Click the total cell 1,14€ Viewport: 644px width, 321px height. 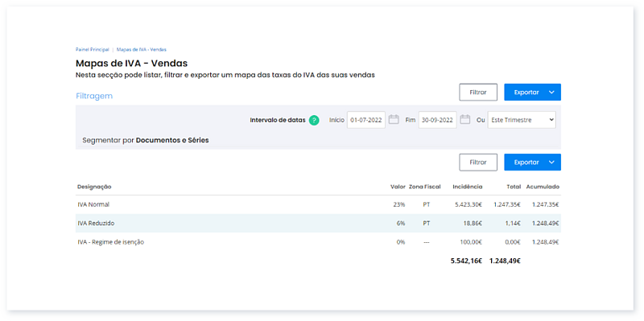click(x=513, y=224)
